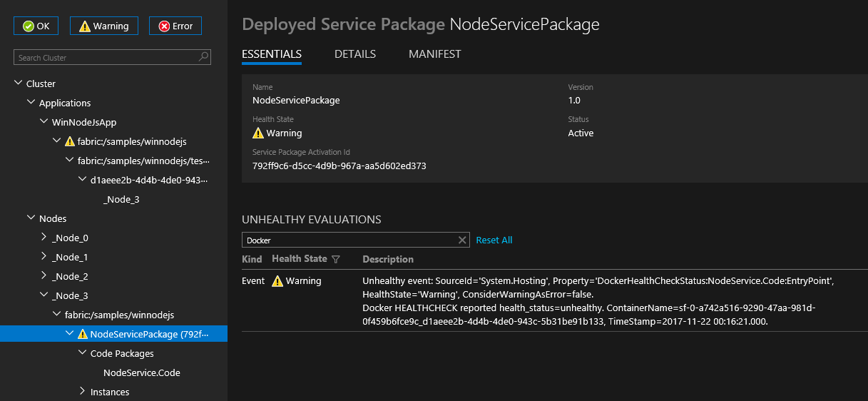
Task: Collapse the Code Packages node
Action: 82,353
